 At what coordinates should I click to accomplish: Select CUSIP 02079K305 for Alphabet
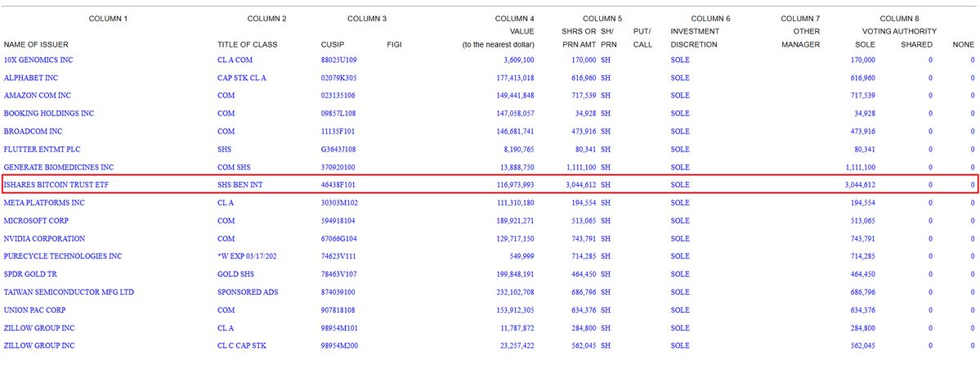338,78
